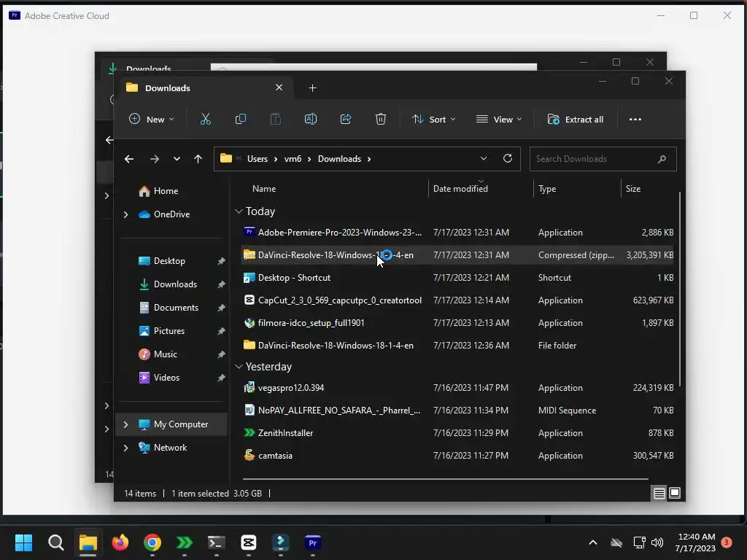
Task: Select Adobe-Premiere-Pro-2023-Windows file
Action: click(457, 233)
